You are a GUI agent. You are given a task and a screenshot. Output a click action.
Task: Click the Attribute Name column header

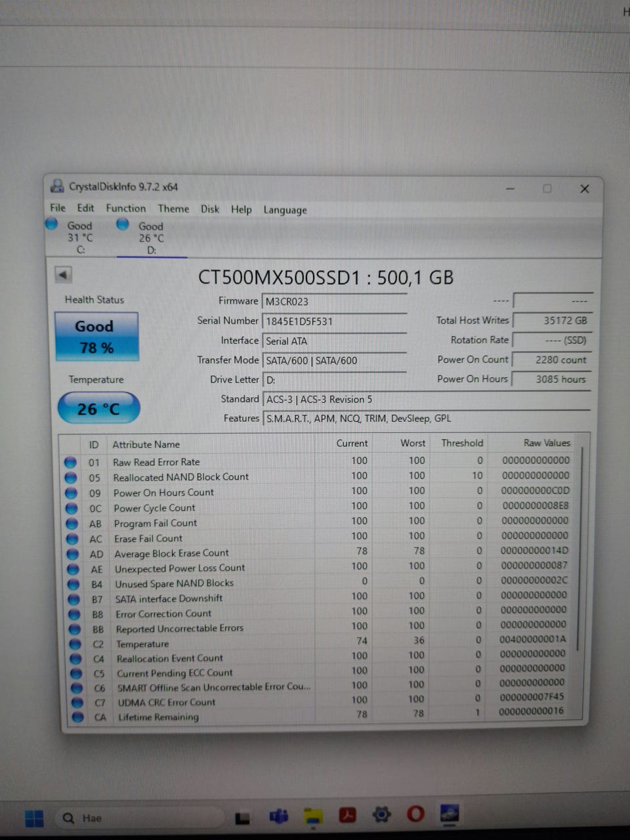(146, 444)
